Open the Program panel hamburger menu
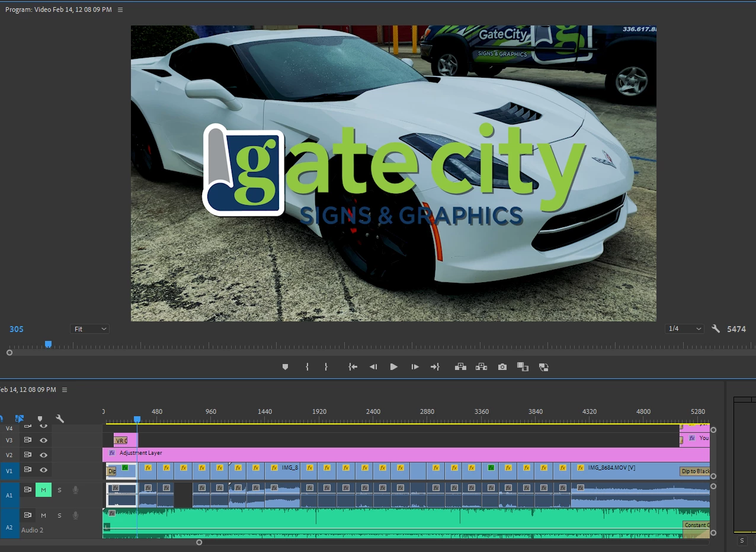The width and height of the screenshot is (756, 552). (120, 10)
